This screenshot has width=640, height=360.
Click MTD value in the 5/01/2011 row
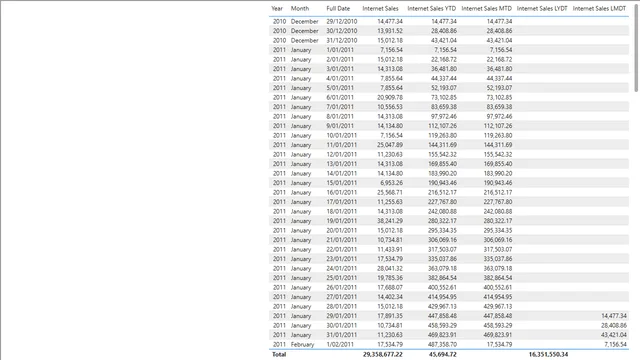[x=499, y=88]
